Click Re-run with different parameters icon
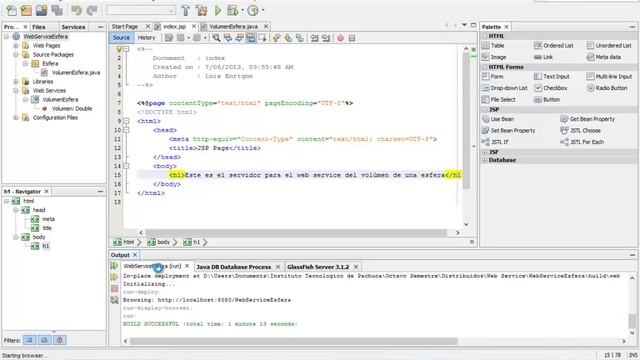This screenshot has height=360, width=640. [x=114, y=277]
